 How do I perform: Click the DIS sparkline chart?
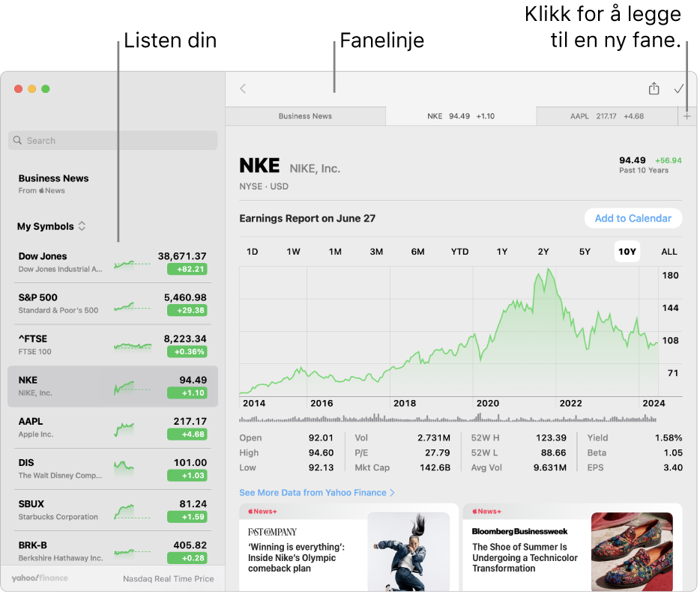124,467
